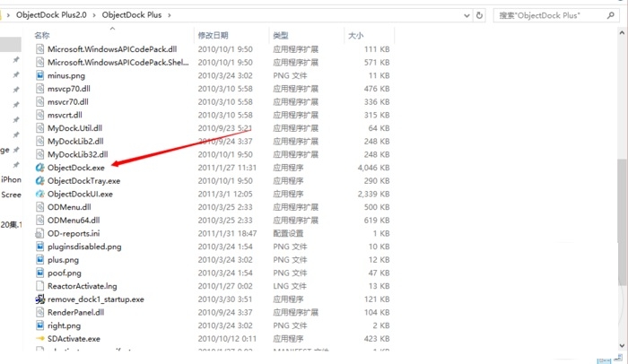
Task: Select the file name remove_dock1_startup.exe
Action: (96, 299)
